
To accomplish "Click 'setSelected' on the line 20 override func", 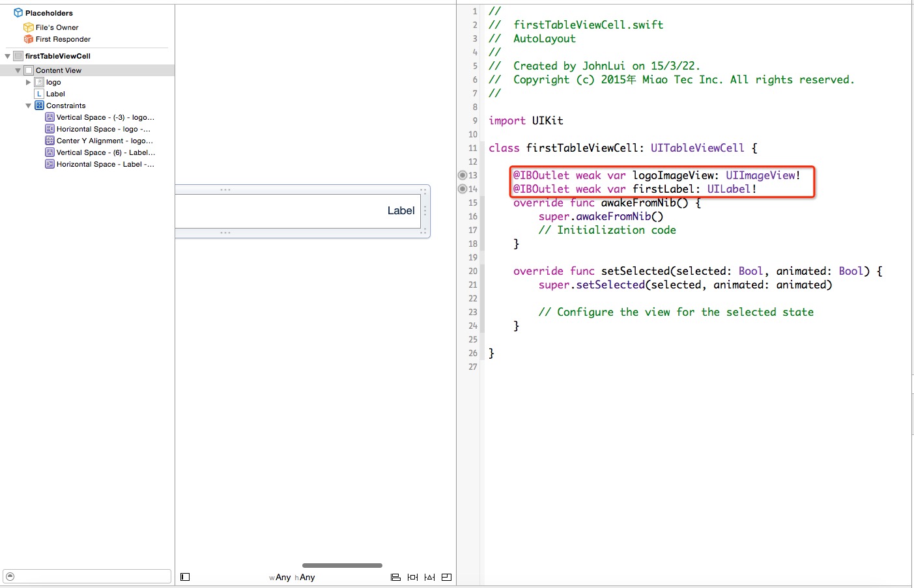I will pos(635,271).
